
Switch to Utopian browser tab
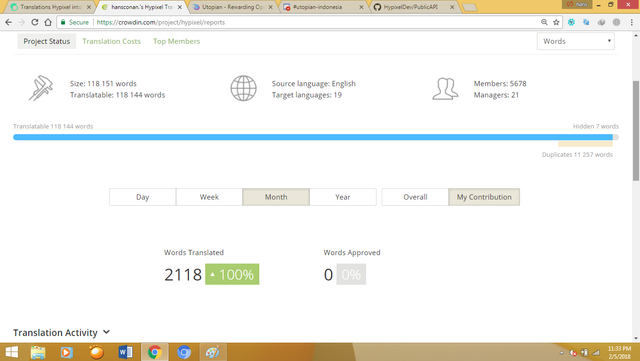(233, 7)
